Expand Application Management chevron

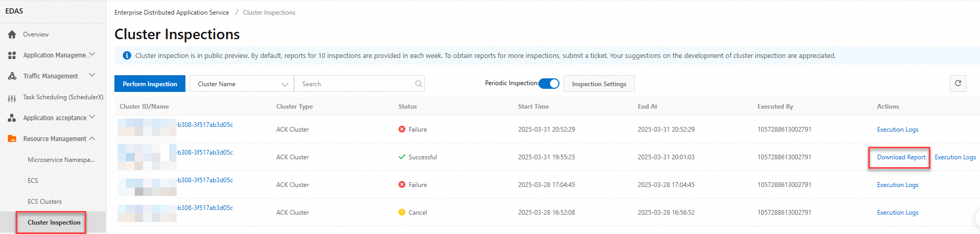click(92, 54)
